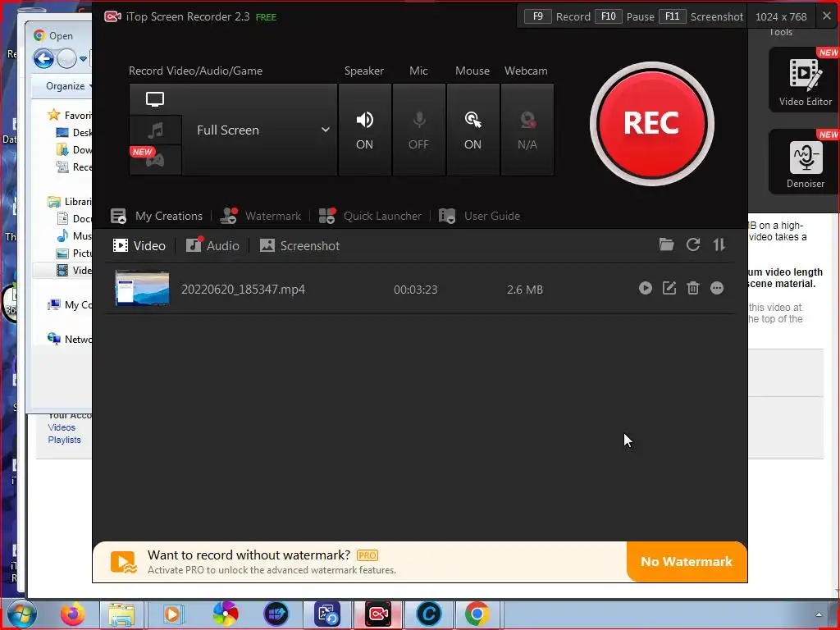Viewport: 840px width, 630px height.
Task: Open the media player taskbar icon
Action: [172, 614]
